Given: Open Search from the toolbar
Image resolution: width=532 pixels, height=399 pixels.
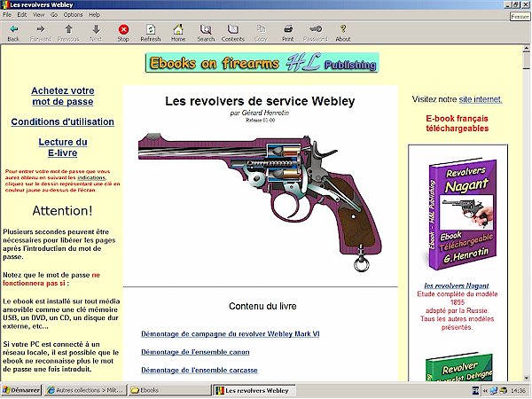Looking at the screenshot, I should pos(206,29).
